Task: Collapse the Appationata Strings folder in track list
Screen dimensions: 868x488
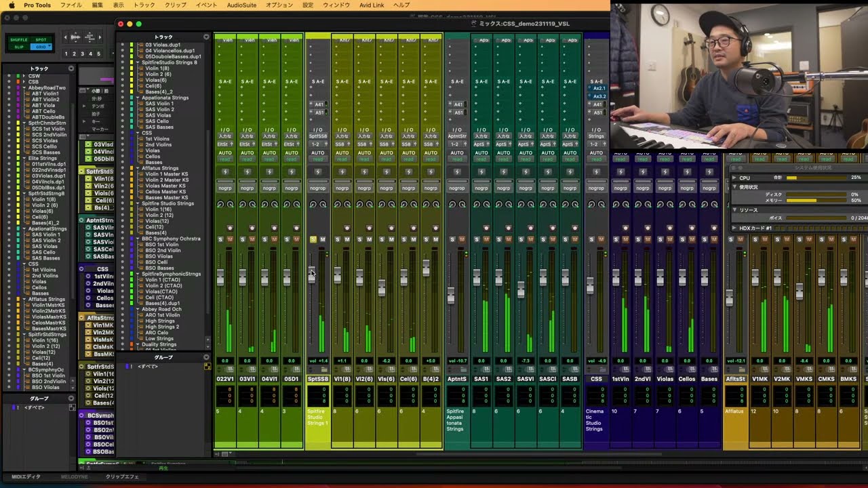Action: pyautogui.click(x=138, y=98)
